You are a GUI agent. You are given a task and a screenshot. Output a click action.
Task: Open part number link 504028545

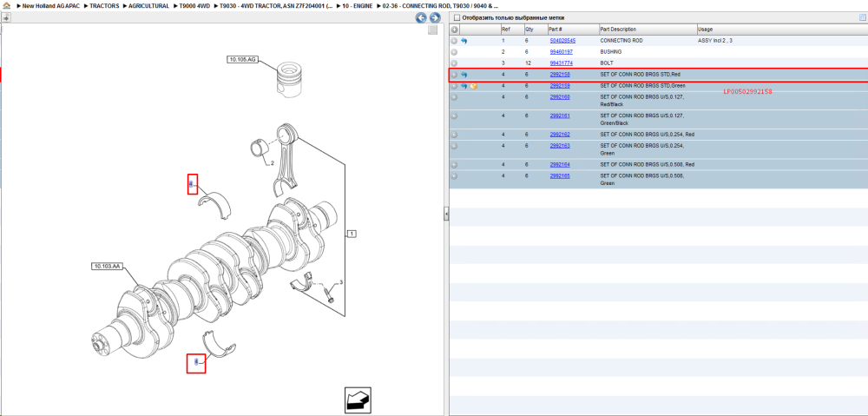point(562,41)
